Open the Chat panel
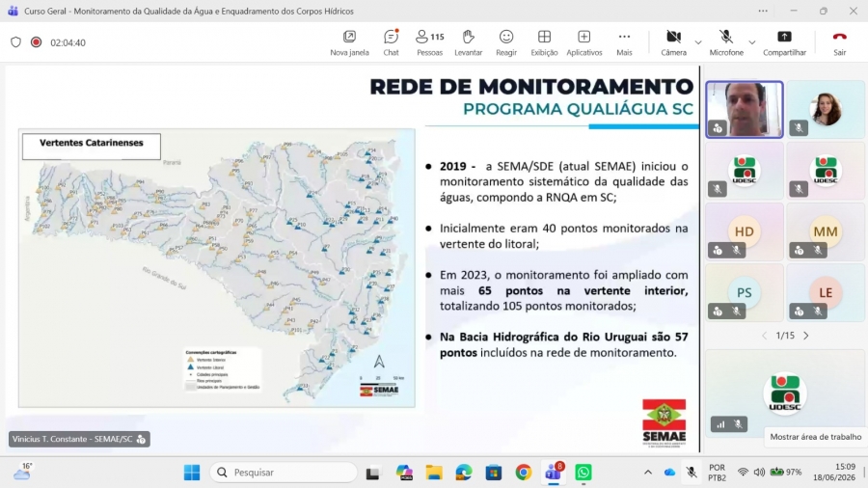This screenshot has width=868, height=488. pos(391,42)
